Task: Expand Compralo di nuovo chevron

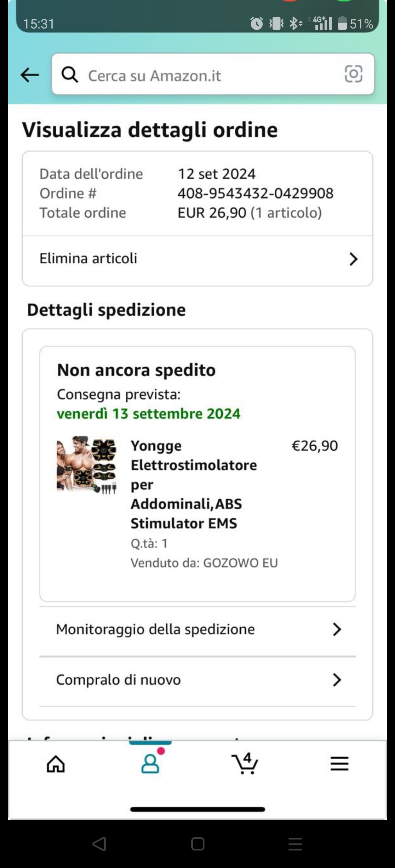Action: [337, 680]
